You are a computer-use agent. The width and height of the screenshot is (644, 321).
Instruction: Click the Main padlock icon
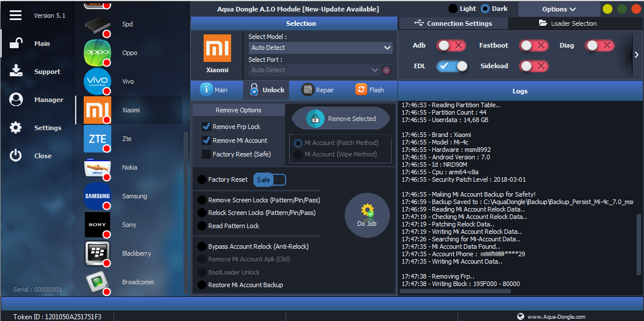click(15, 44)
